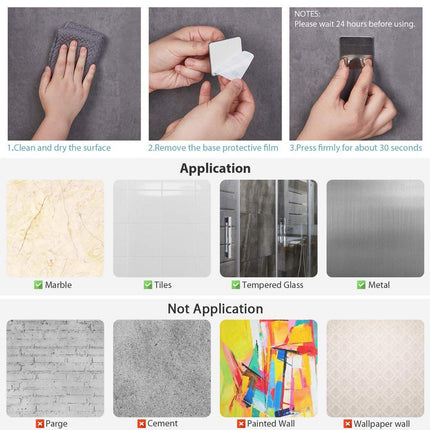Select the Marble texture thumbnail
Viewport: 430px width, 430px height.
(55, 228)
